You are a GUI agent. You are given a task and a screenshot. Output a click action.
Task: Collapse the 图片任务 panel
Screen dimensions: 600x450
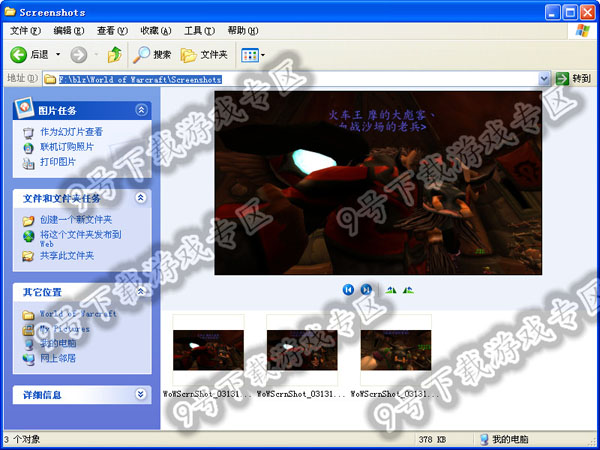pyautogui.click(x=141, y=109)
